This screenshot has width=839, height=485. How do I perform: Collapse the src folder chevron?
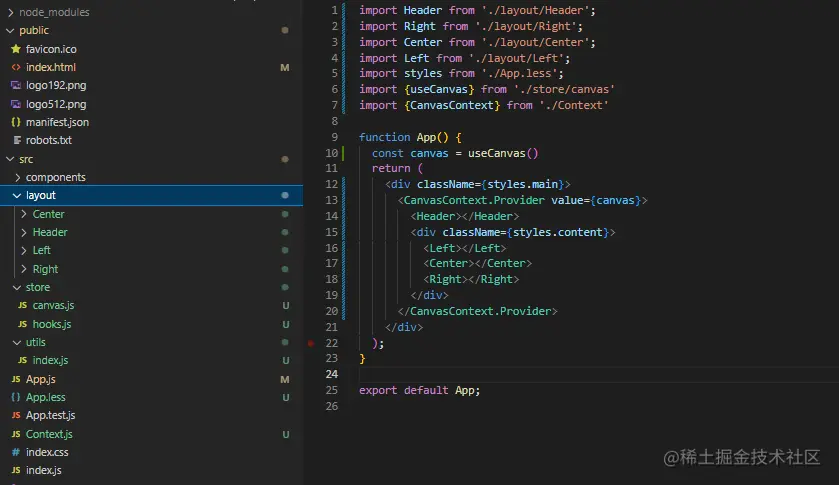(10, 159)
